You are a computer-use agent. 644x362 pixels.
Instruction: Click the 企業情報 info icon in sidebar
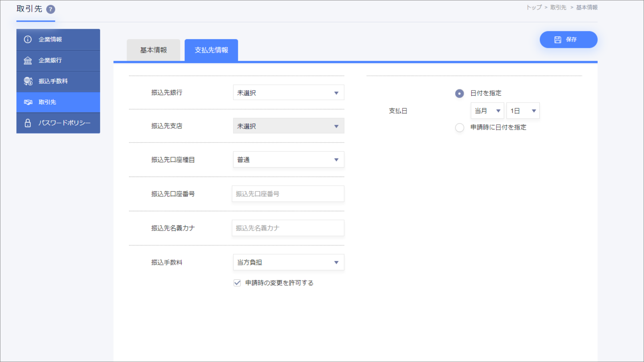click(x=28, y=40)
